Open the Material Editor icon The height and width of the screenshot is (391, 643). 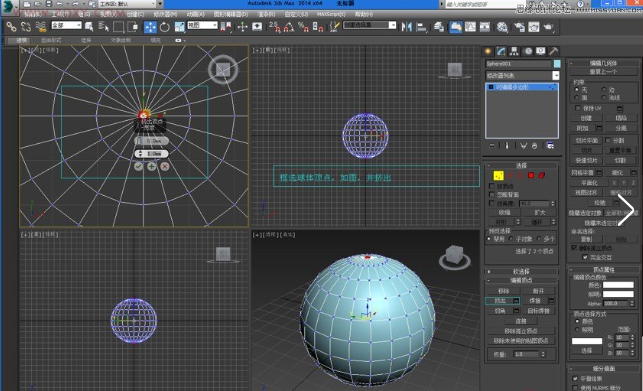pyautogui.click(x=502, y=27)
